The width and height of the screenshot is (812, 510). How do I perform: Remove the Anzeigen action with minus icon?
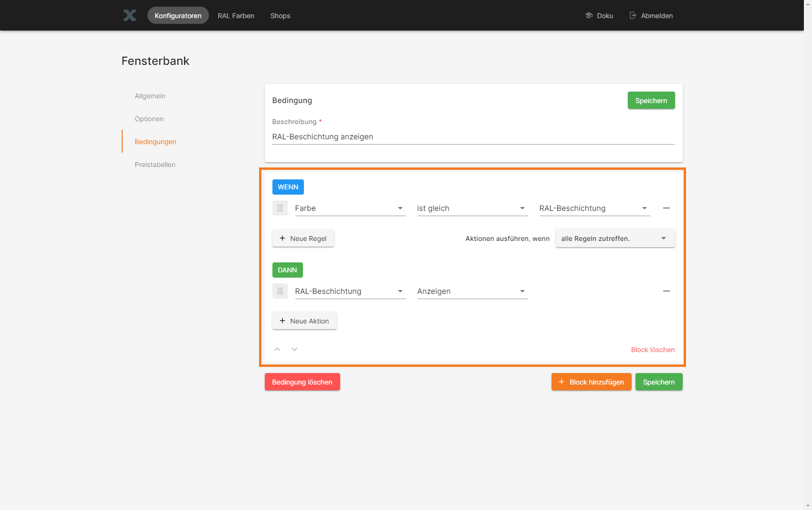666,291
